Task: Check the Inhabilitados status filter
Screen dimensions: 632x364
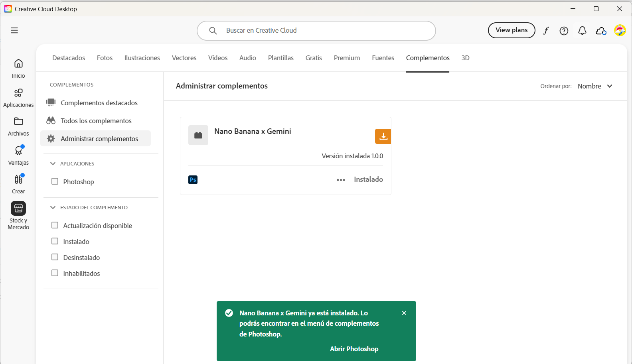Action: 55,273
